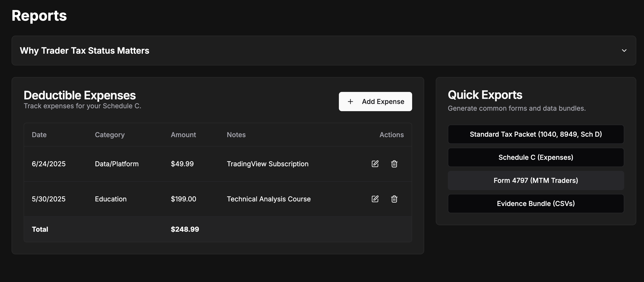Click the Generate common forms and data bundles text
Image resolution: width=644 pixels, height=282 pixels.
[517, 108]
